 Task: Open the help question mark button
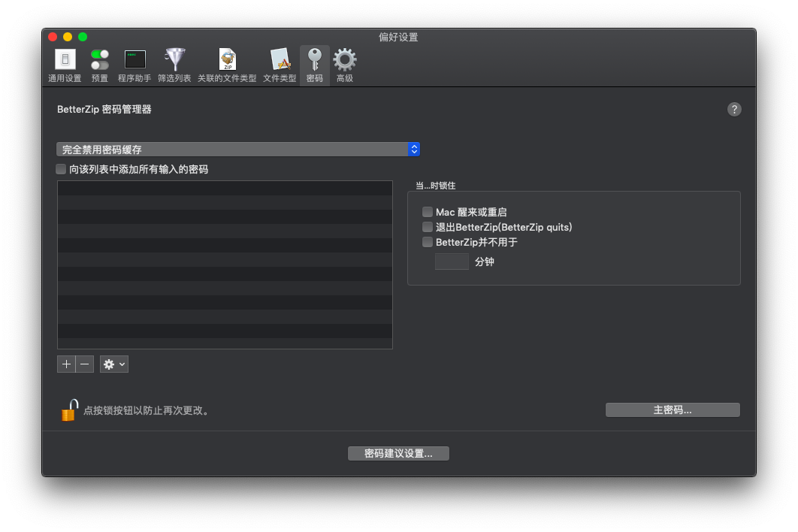(734, 109)
